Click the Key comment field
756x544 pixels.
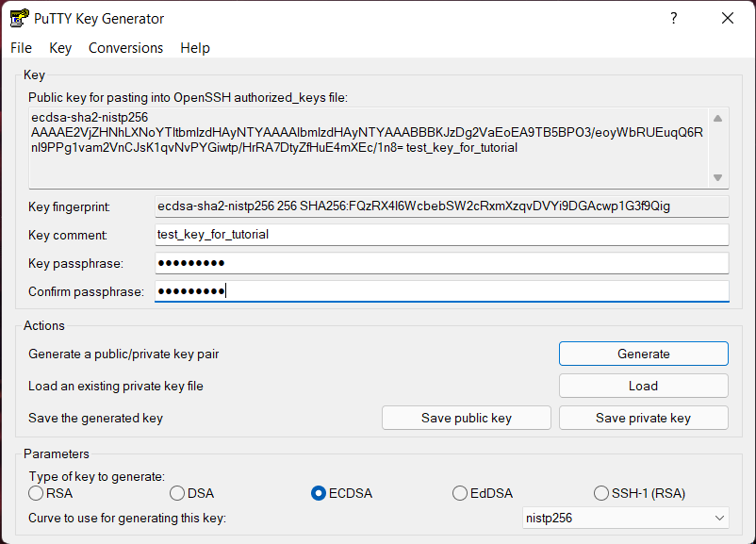point(442,235)
